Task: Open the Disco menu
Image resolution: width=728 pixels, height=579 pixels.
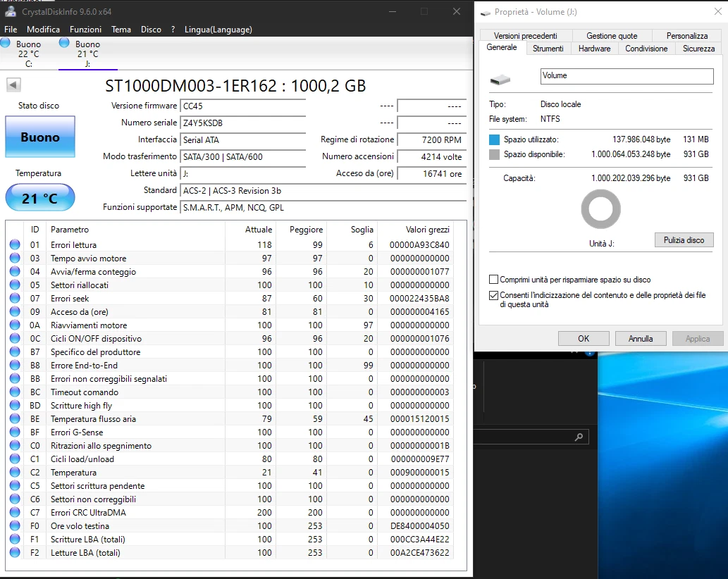Action: click(x=151, y=29)
